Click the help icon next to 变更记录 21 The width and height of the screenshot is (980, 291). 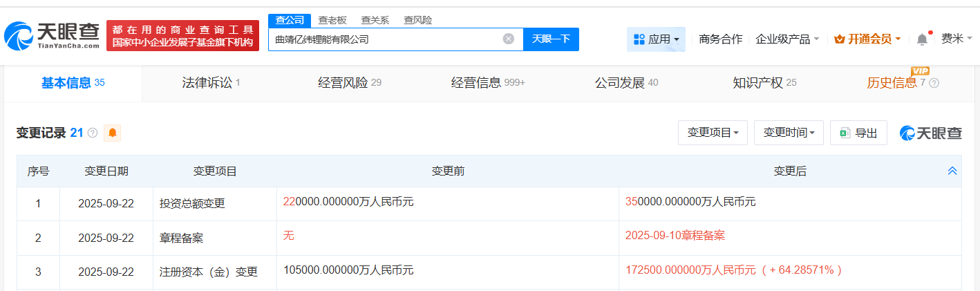pos(93,133)
